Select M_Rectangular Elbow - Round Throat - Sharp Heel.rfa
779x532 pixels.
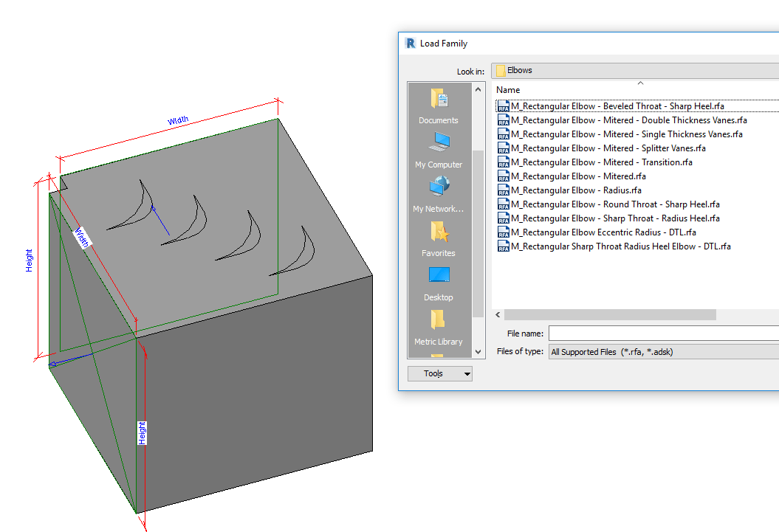(x=616, y=204)
